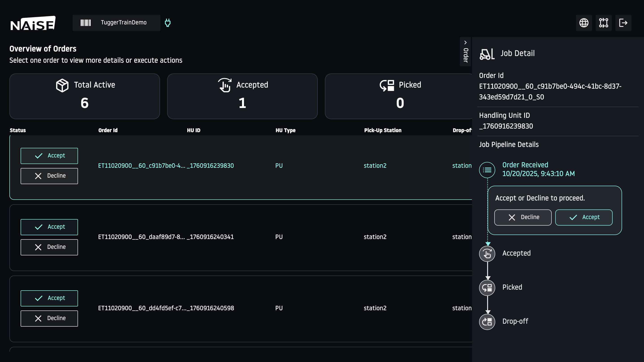This screenshot has width=644, height=362.
Task: Select the Total Active summary card
Action: (84, 96)
